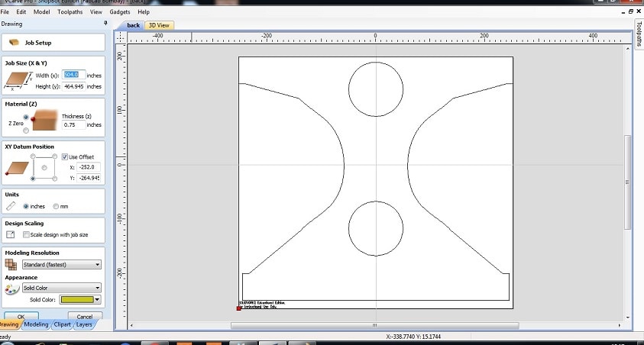The height and width of the screenshot is (345, 644).
Task: Choose inches as the unit
Action: 26,206
